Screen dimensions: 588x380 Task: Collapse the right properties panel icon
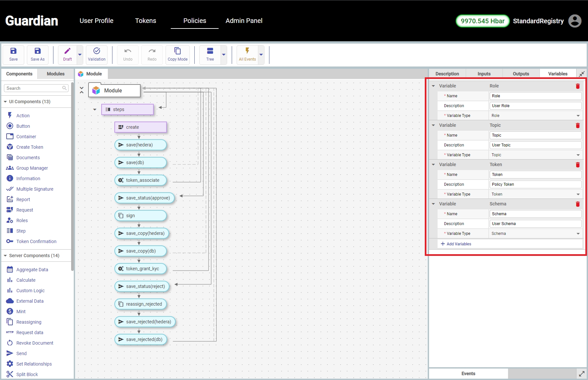point(582,74)
